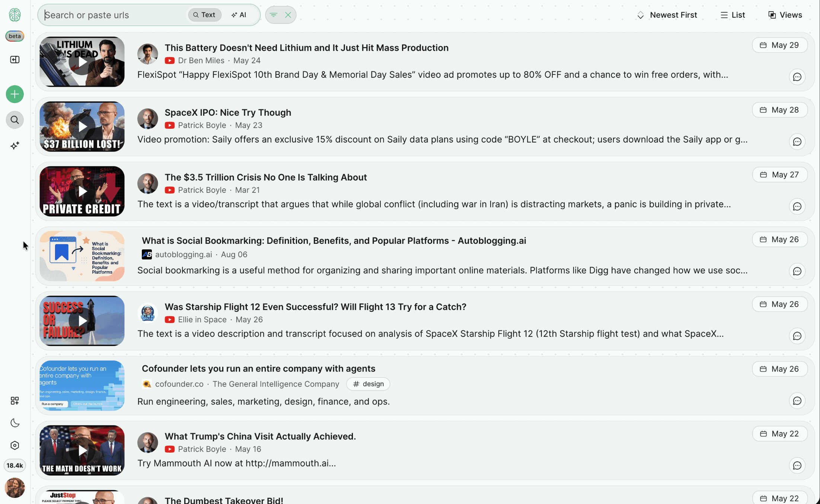Open the Cofounder page thumbnail
Image resolution: width=820 pixels, height=504 pixels.
[82, 386]
